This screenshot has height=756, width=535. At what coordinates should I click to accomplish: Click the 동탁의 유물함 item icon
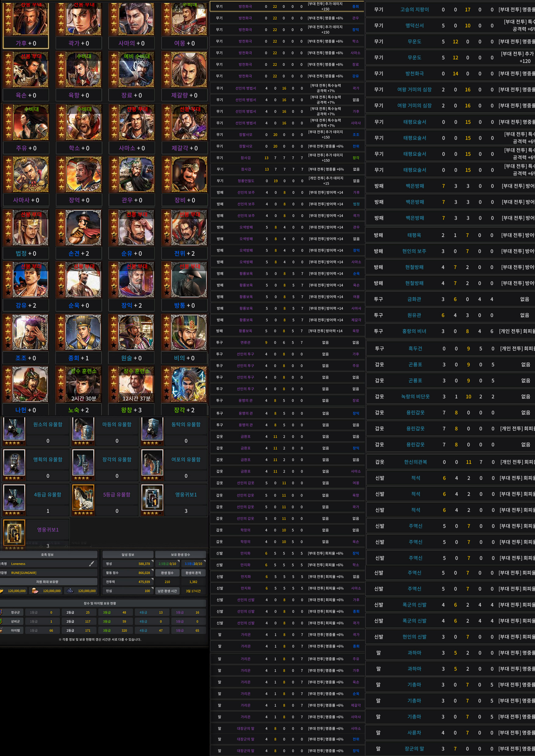tap(152, 430)
